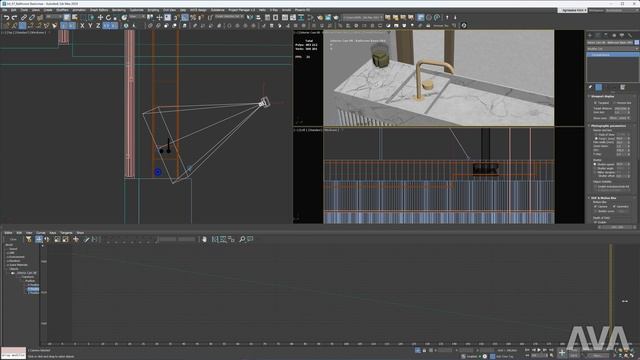Switch to the Motion command panel tab
The width and height of the screenshot is (640, 360).
click(614, 36)
